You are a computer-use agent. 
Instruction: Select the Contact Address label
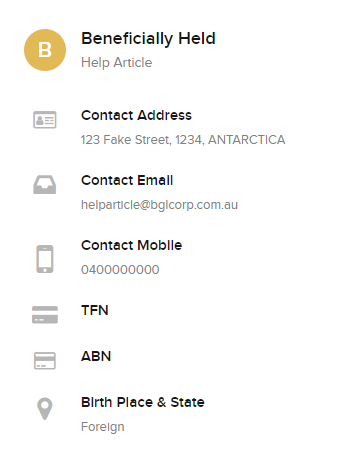[136, 115]
